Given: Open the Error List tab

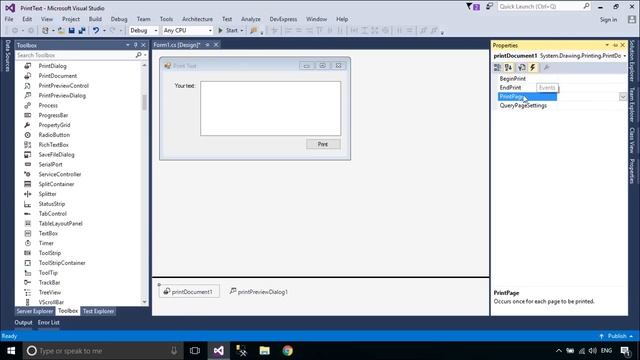Looking at the screenshot, I should tap(49, 322).
